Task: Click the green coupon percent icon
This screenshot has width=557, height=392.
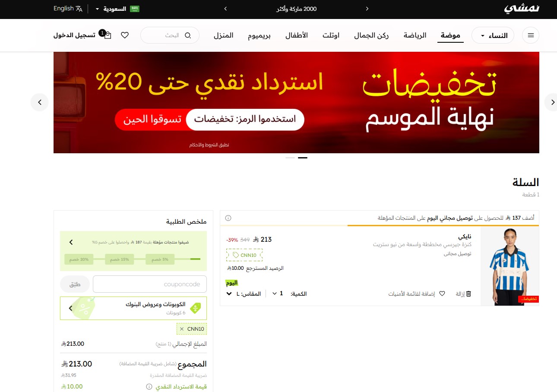Action: point(195,308)
